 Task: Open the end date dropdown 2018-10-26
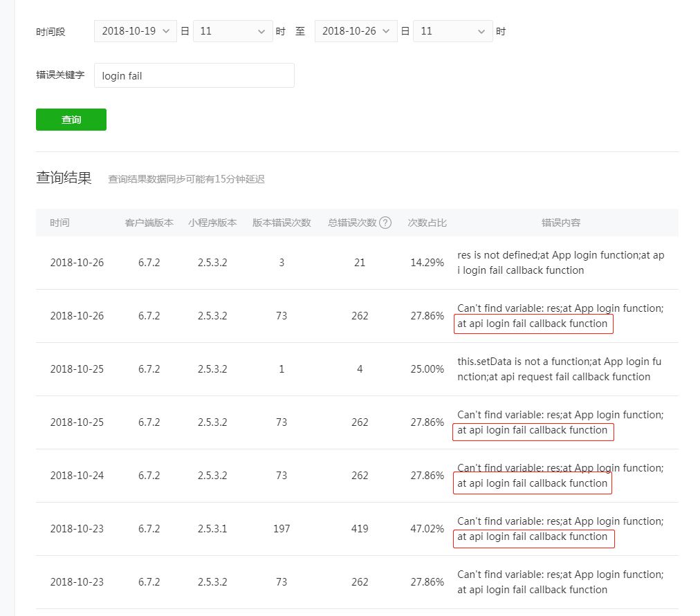(x=356, y=31)
